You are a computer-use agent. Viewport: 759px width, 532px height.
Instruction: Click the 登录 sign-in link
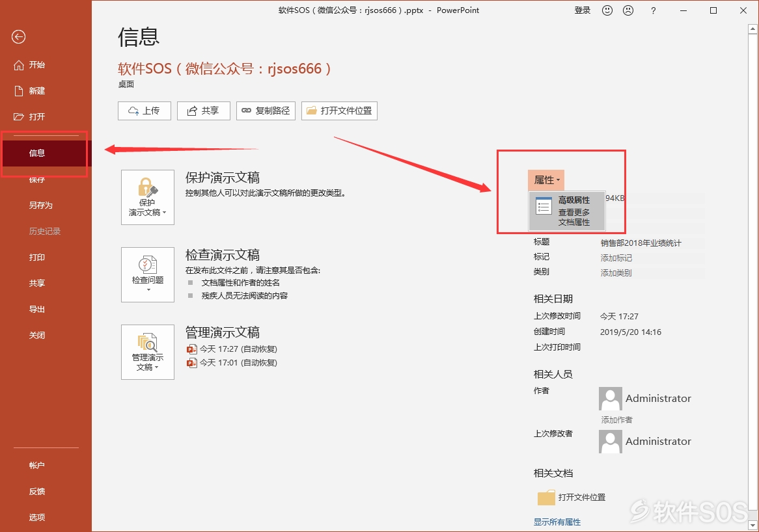tap(583, 10)
